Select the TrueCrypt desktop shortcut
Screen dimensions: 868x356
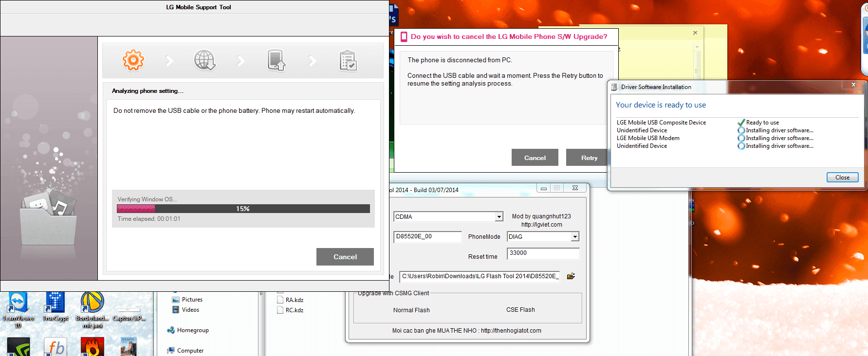click(x=55, y=307)
